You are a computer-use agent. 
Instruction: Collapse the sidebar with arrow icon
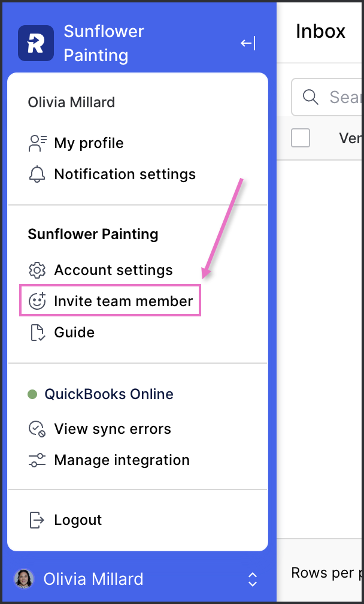coord(248,43)
